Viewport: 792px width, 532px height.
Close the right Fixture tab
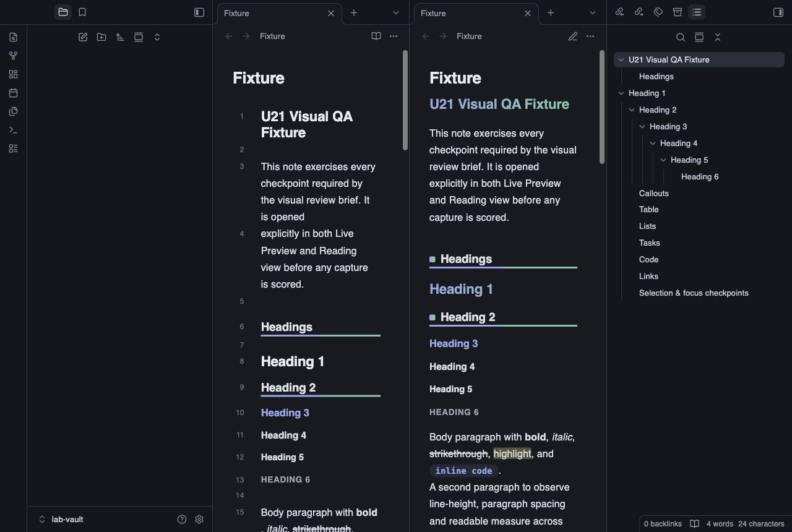(528, 13)
